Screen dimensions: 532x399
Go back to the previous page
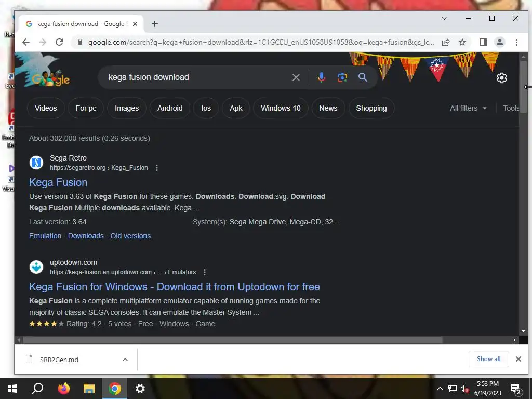(x=26, y=42)
